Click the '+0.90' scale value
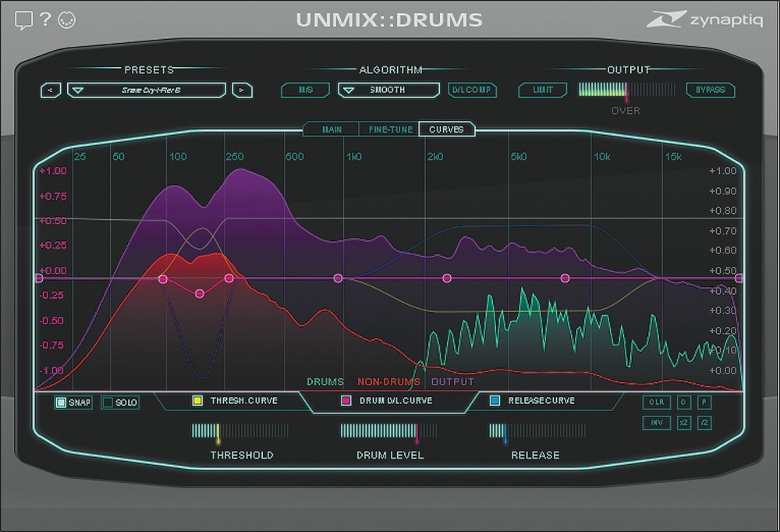This screenshot has width=780, height=532. (x=723, y=191)
